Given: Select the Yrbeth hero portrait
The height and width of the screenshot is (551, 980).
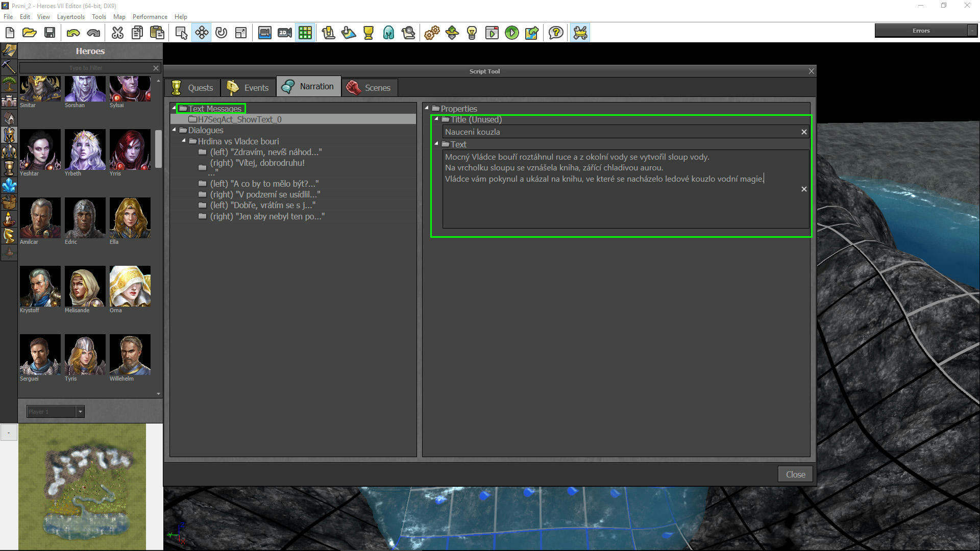Looking at the screenshot, I should [85, 149].
